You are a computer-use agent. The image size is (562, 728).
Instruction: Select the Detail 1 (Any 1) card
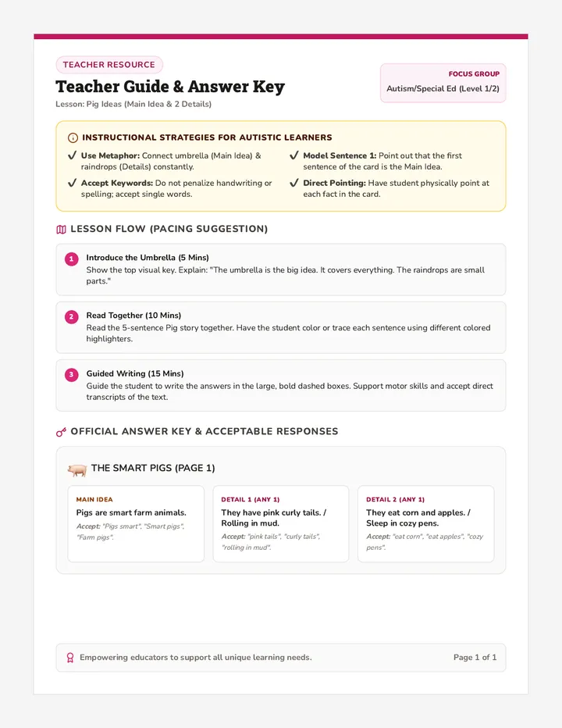click(x=281, y=523)
